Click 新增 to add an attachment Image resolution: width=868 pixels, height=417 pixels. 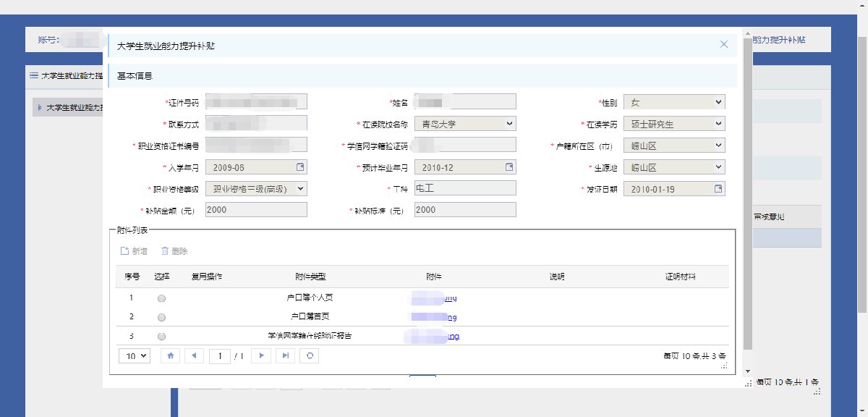click(135, 251)
